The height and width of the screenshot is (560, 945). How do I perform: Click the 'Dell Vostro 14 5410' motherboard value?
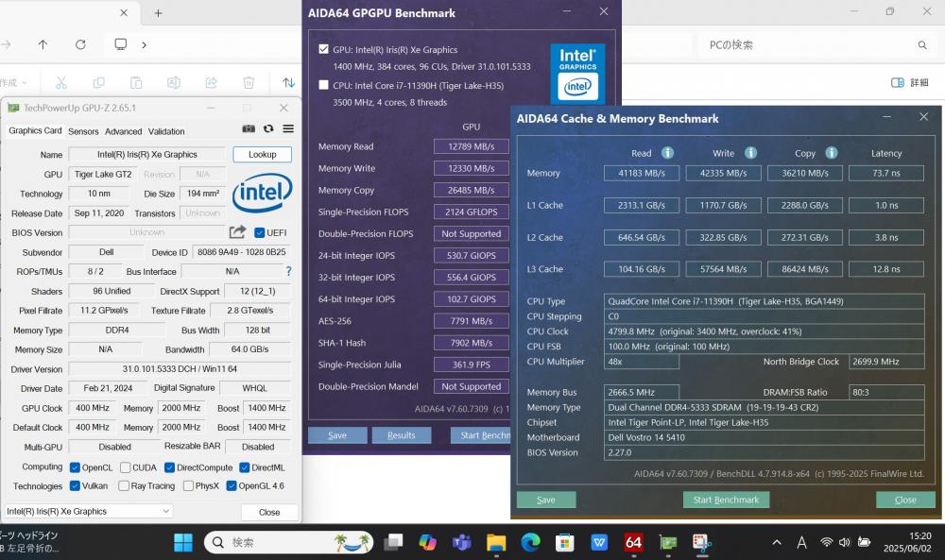[764, 437]
